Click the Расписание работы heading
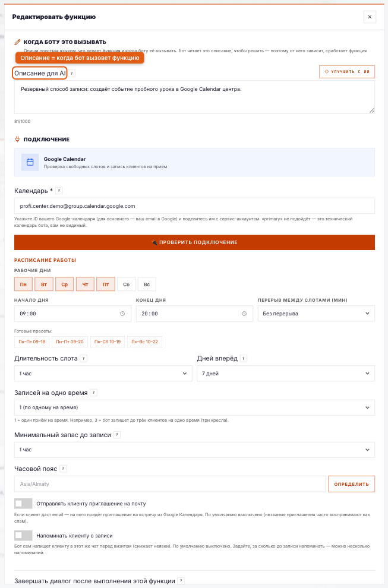The width and height of the screenshot is (388, 588). click(x=45, y=260)
